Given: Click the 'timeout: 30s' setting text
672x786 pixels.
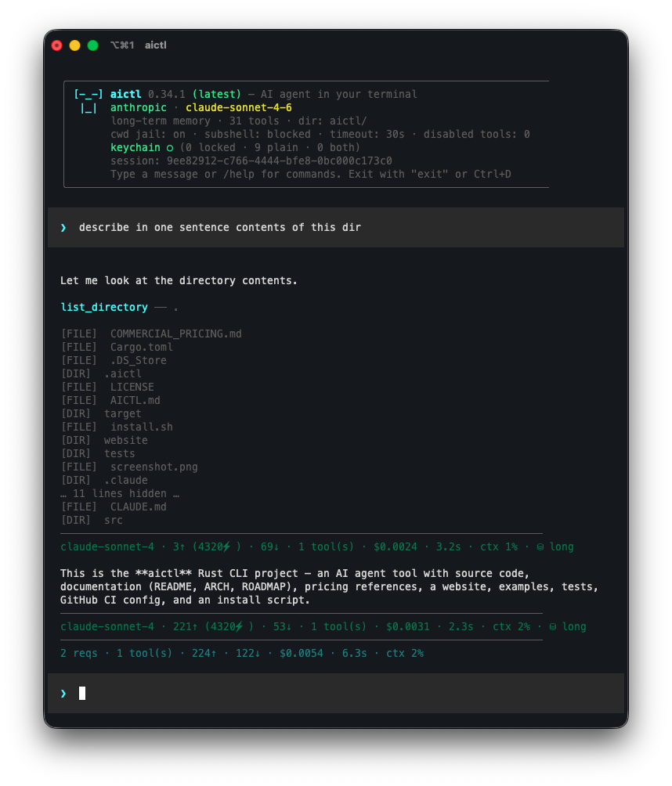Looking at the screenshot, I should pos(367,134).
